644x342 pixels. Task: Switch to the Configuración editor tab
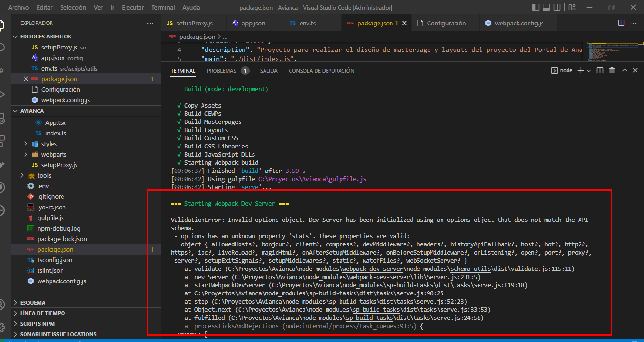tap(445, 23)
